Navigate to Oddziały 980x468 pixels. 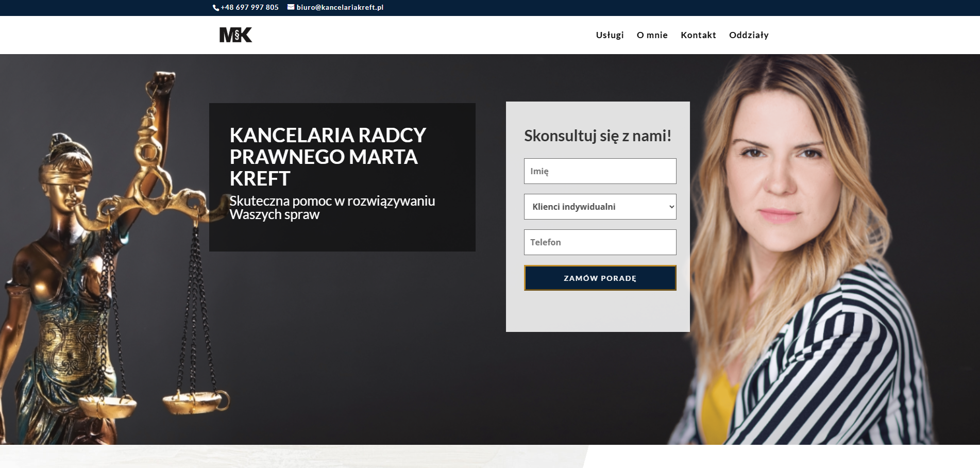(x=749, y=35)
